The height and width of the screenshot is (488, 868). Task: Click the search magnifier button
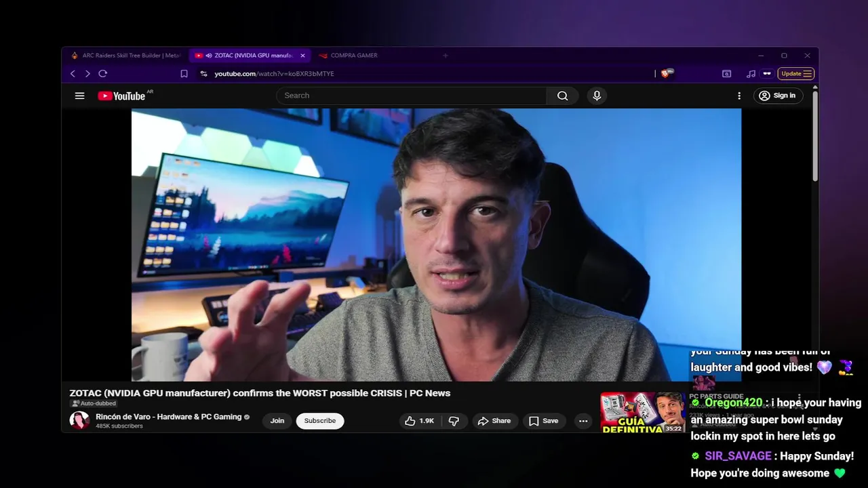point(562,96)
